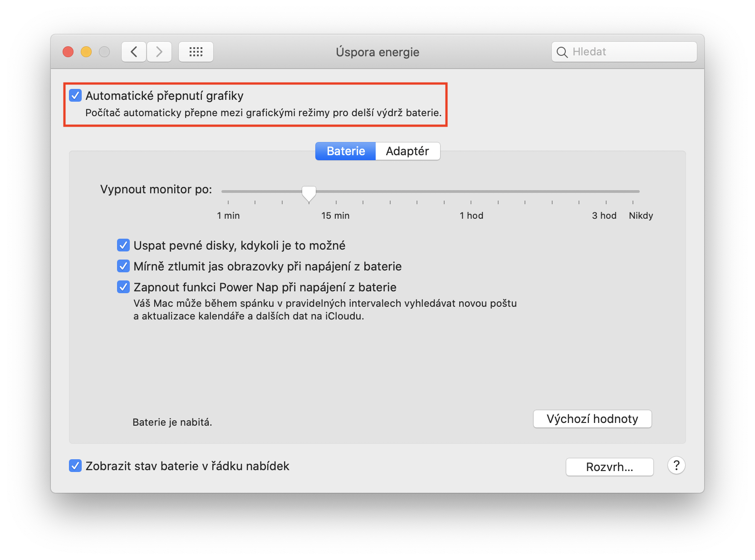The width and height of the screenshot is (755, 560).
Task: Click the magnifying glass search icon
Action: 562,52
